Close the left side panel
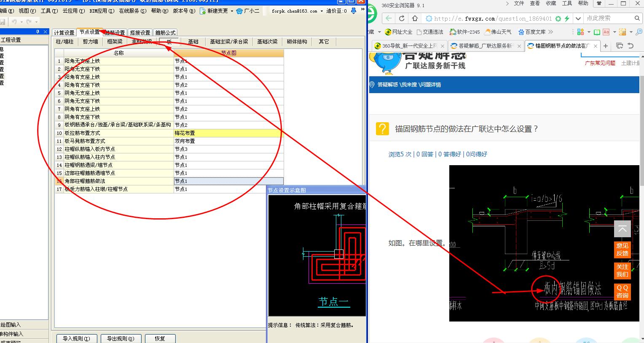Screen dimensions: 644x343 tap(45, 32)
